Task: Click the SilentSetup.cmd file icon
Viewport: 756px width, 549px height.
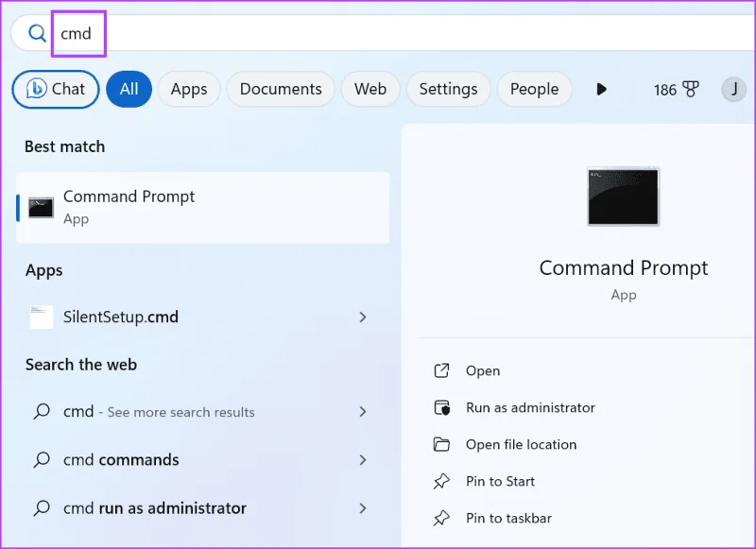Action: pyautogui.click(x=42, y=317)
